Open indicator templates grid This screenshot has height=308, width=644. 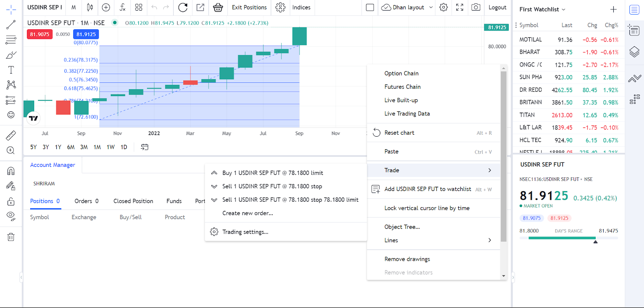pyautogui.click(x=139, y=7)
